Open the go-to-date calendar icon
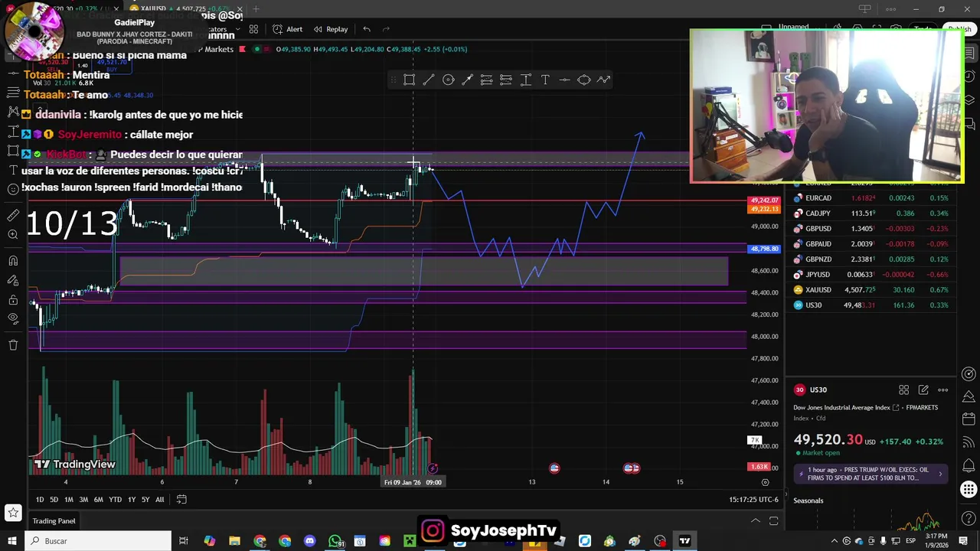The height and width of the screenshot is (551, 980). coord(181,500)
